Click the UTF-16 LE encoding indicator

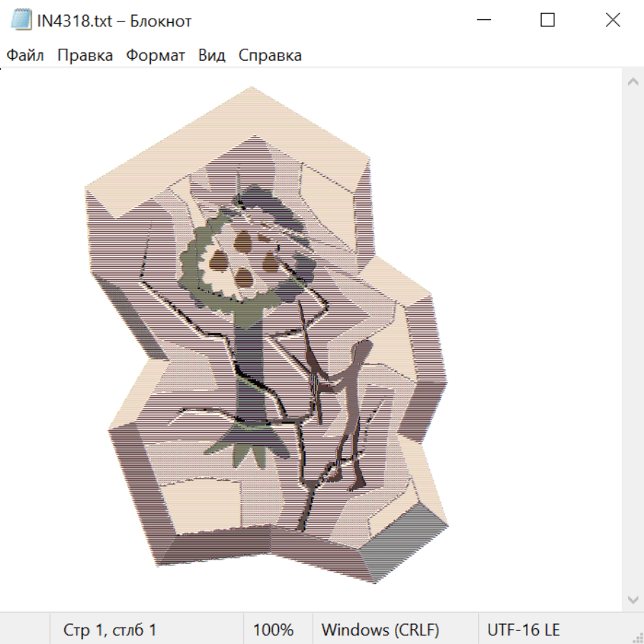pyautogui.click(x=523, y=630)
